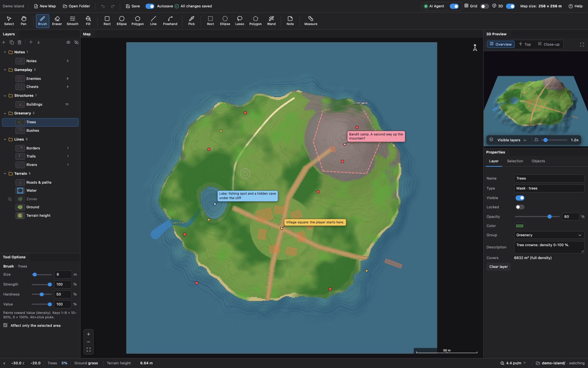
Task: Click the undo arrow
Action: 103,6
